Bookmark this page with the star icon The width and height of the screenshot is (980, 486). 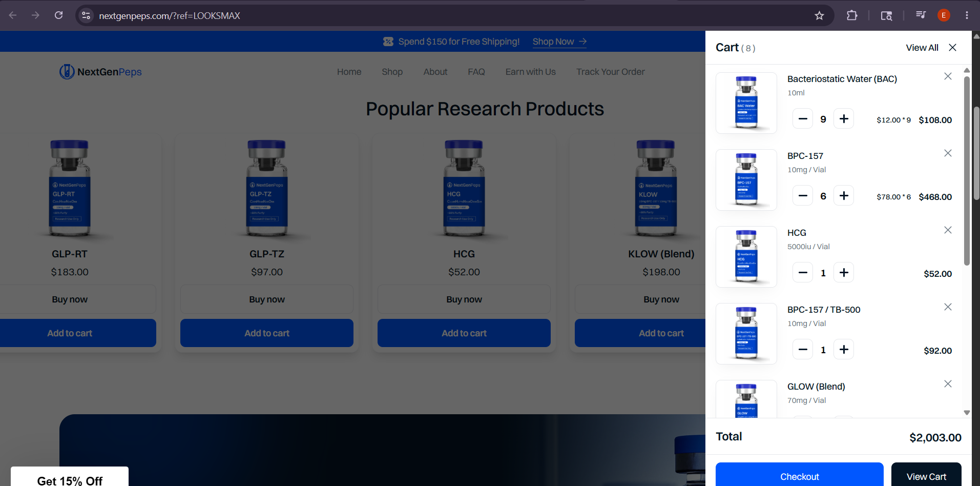point(819,15)
